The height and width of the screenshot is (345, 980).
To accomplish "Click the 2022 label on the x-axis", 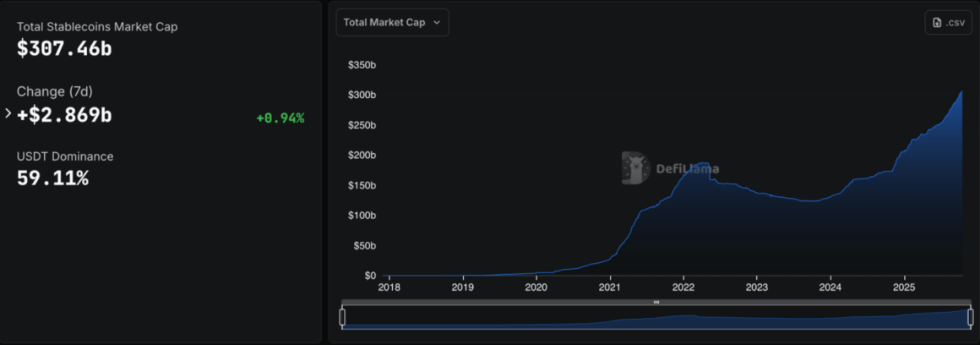I will tap(683, 287).
